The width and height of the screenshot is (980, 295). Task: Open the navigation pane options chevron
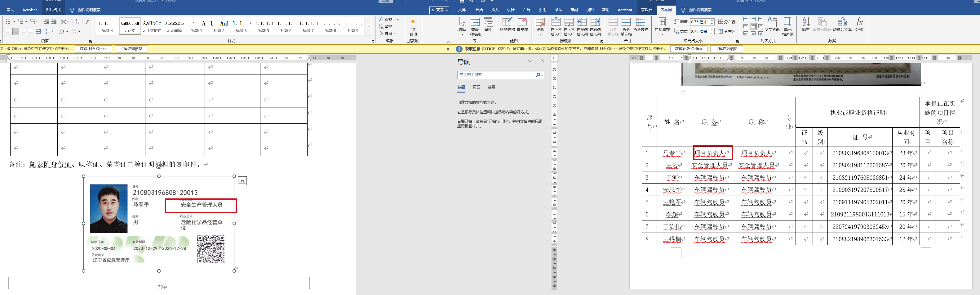coord(530,61)
